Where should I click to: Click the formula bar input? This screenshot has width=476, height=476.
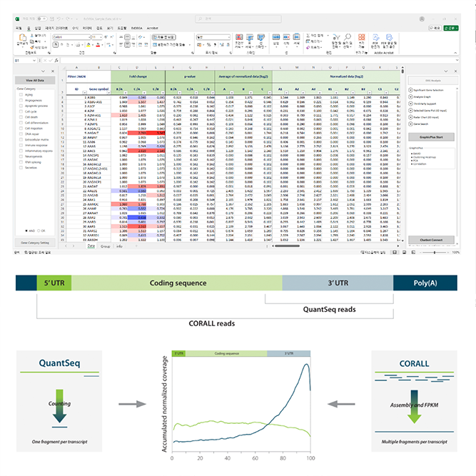pyautogui.click(x=258, y=61)
